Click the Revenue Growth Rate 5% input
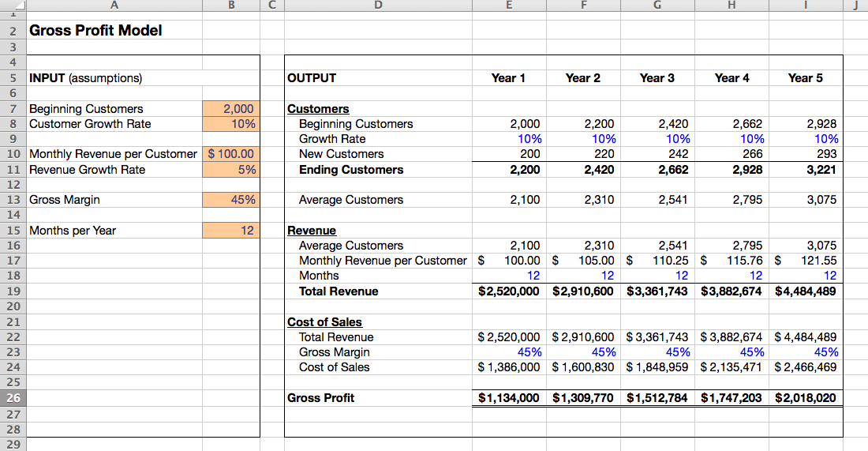The height and width of the screenshot is (451, 868). point(230,169)
